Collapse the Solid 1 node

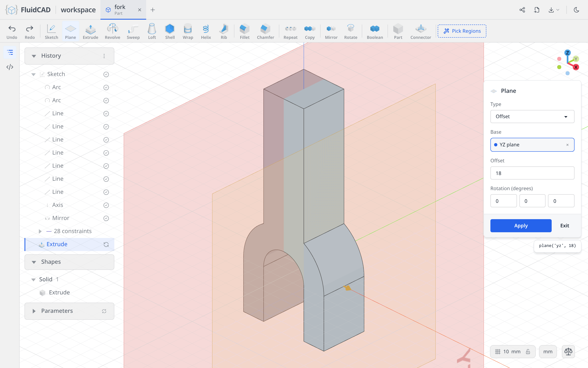pos(33,280)
